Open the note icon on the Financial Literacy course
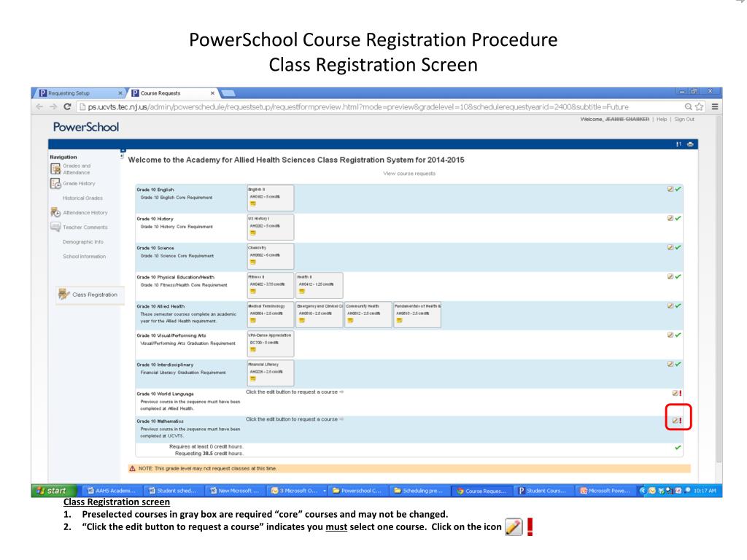 coord(253,378)
